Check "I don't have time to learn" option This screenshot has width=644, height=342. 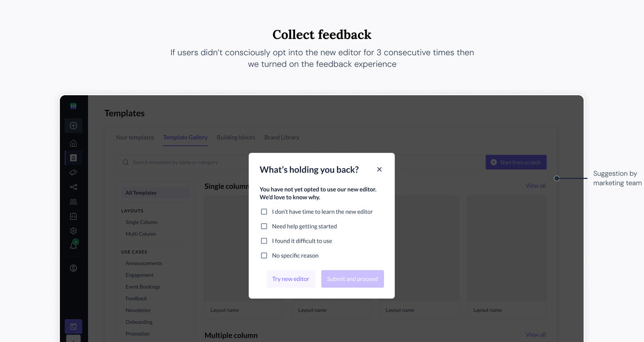coord(264,212)
